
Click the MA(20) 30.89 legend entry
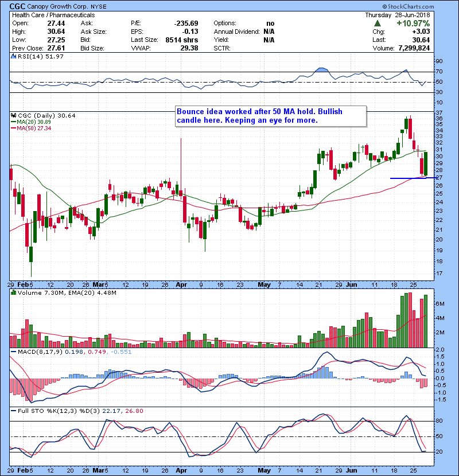click(x=31, y=122)
